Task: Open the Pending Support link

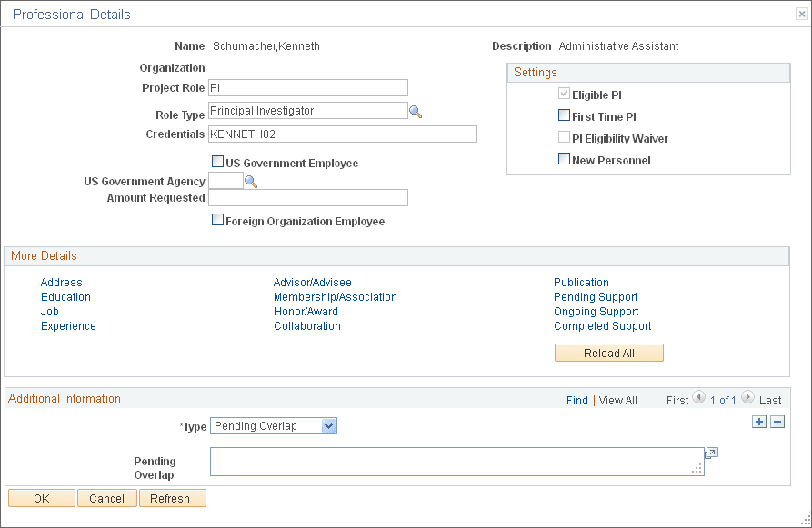Action: coord(596,296)
